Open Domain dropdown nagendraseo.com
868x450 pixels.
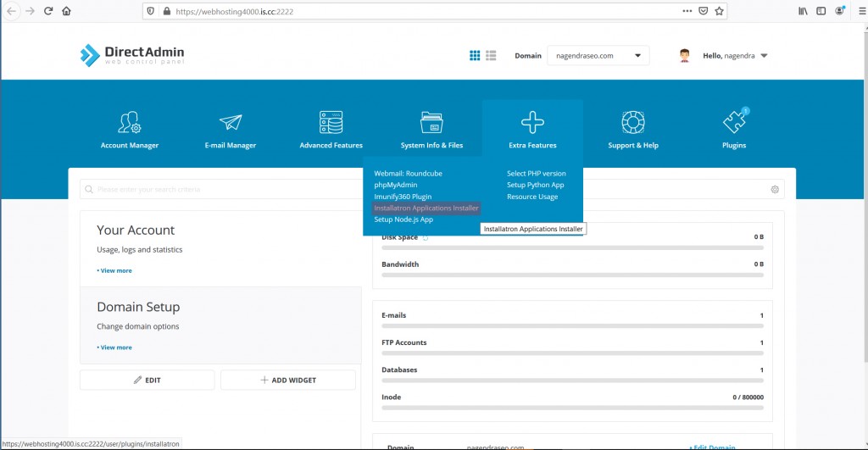point(598,55)
